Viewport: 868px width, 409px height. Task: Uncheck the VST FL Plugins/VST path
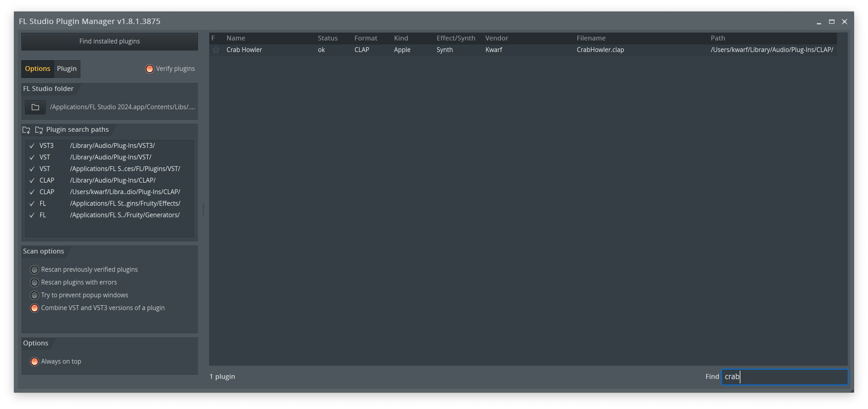click(x=32, y=169)
